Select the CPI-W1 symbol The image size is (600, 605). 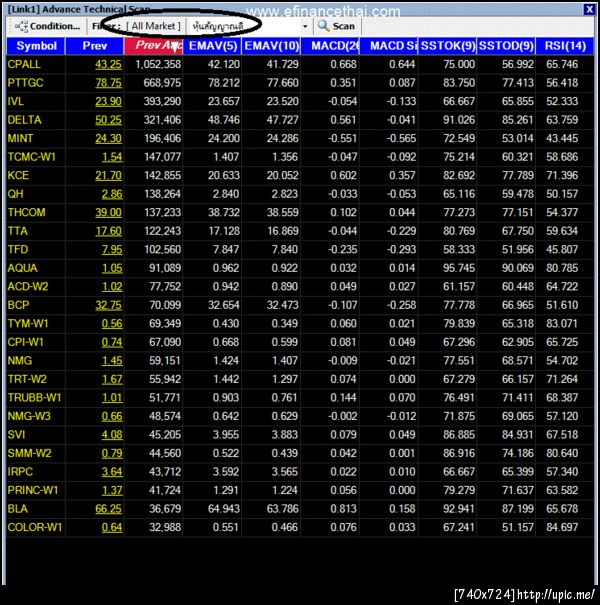(25, 342)
